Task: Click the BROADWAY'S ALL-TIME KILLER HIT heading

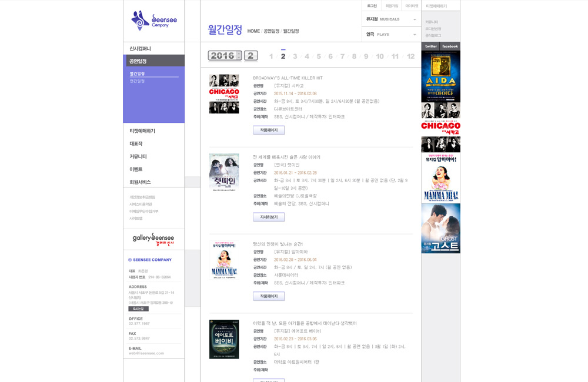Action: click(288, 78)
